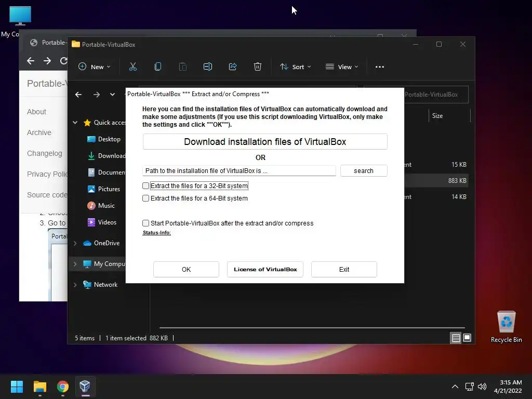Click Explorer horizontal scrollbar

click(312, 328)
